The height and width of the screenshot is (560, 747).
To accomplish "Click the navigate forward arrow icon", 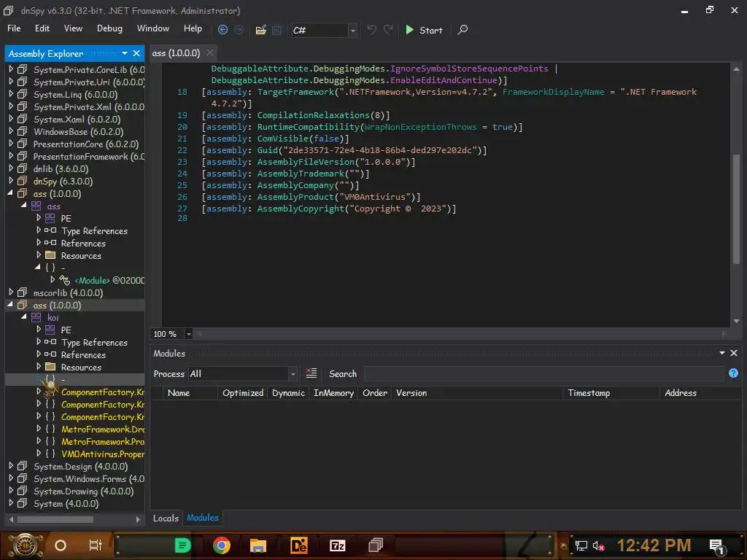I will [x=239, y=30].
